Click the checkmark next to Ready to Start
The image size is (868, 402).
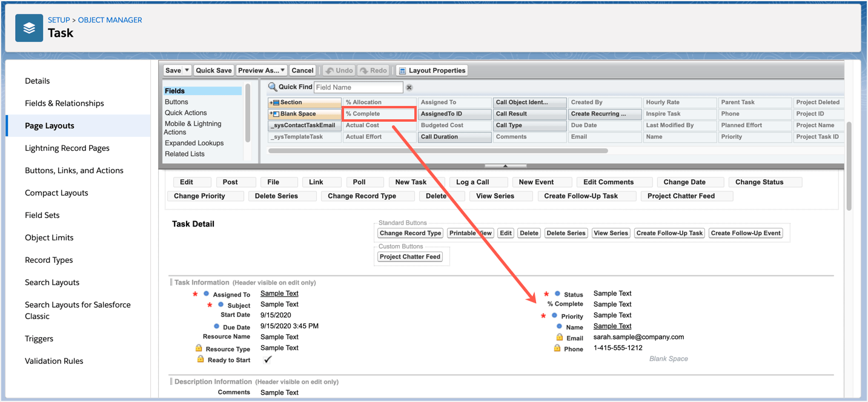coord(267,358)
